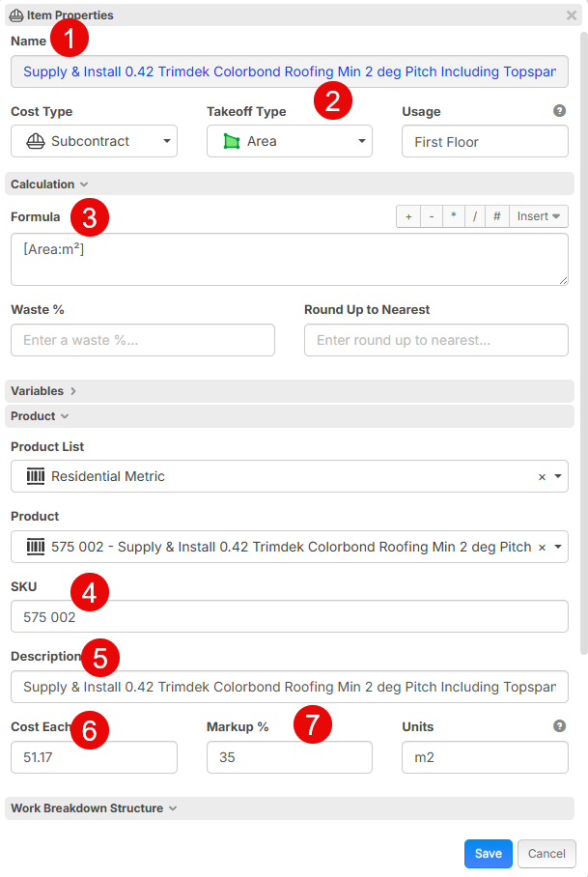Close the Item Properties panel
This screenshot has height=877, width=588.
[571, 15]
